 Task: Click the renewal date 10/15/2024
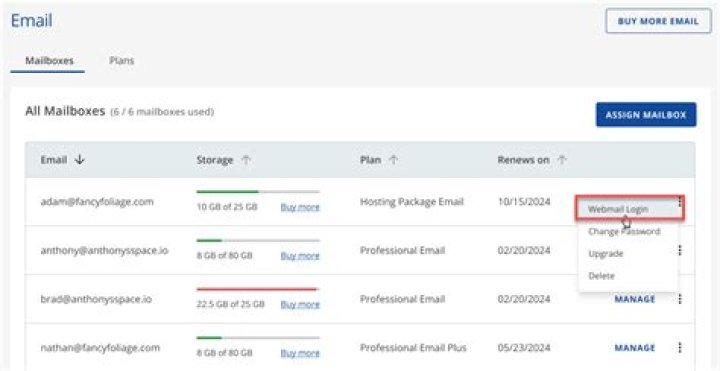coord(524,202)
